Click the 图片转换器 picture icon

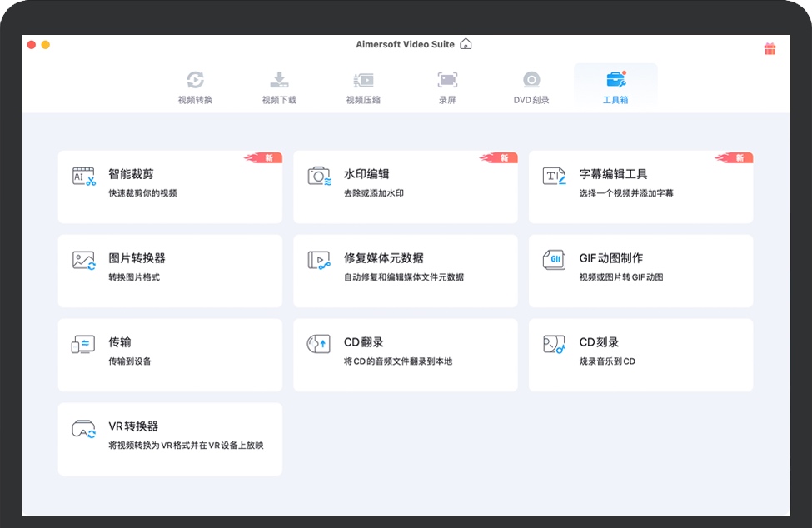[x=84, y=260]
